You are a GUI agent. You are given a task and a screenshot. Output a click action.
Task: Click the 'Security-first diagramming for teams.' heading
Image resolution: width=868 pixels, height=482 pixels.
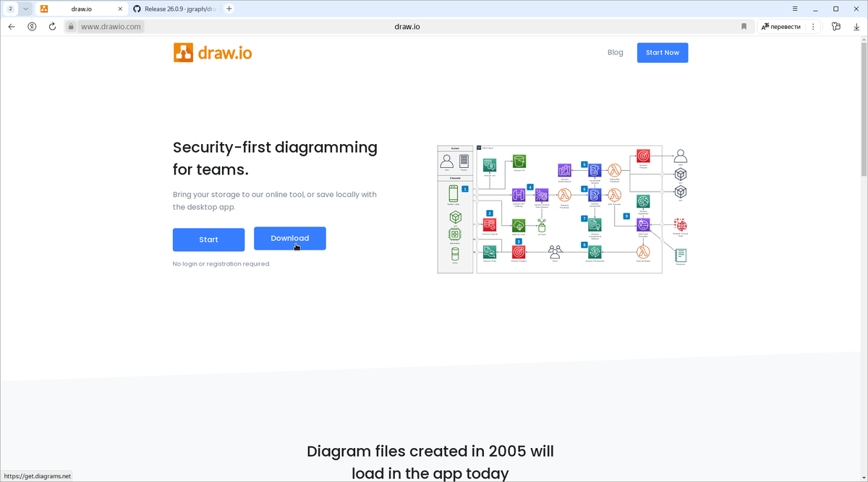(x=275, y=158)
